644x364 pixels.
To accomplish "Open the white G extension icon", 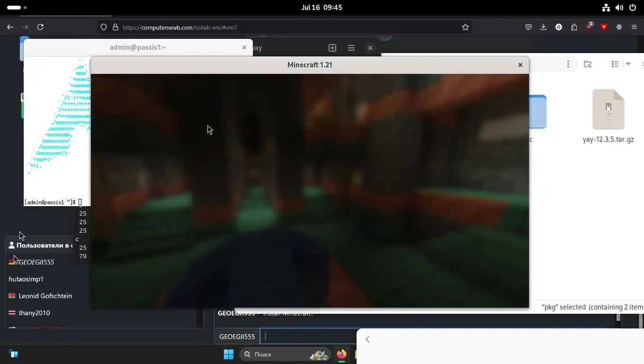I will pyautogui.click(x=559, y=27).
